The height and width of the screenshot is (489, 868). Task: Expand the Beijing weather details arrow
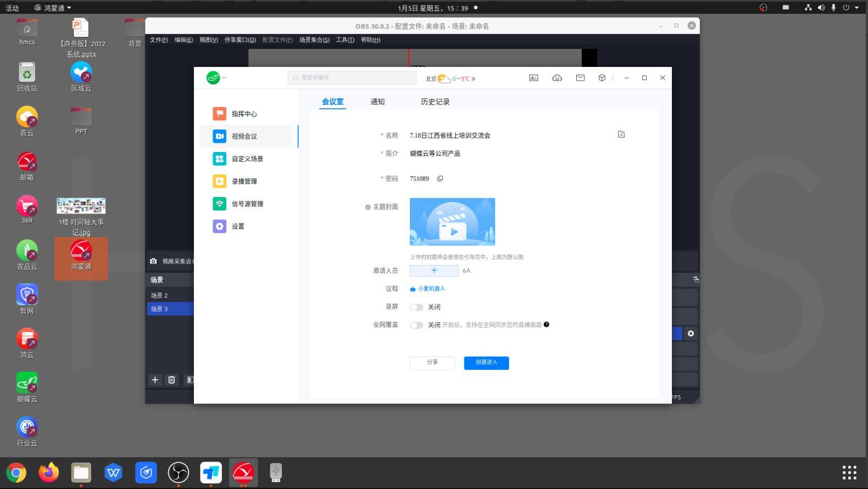click(474, 79)
